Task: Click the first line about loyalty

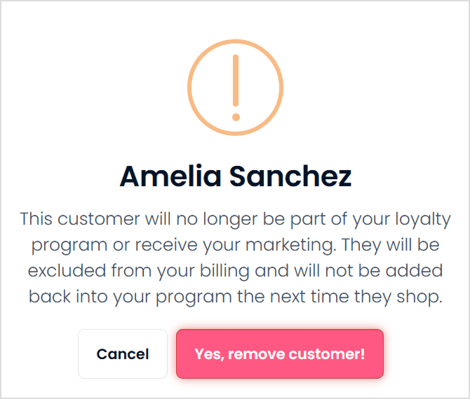Action: [x=235, y=220]
